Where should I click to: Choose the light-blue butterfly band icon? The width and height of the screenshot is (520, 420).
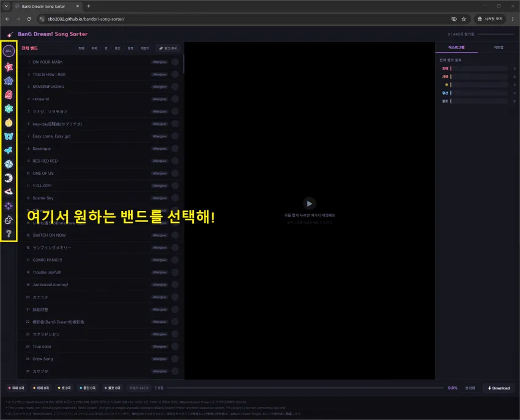click(x=9, y=136)
